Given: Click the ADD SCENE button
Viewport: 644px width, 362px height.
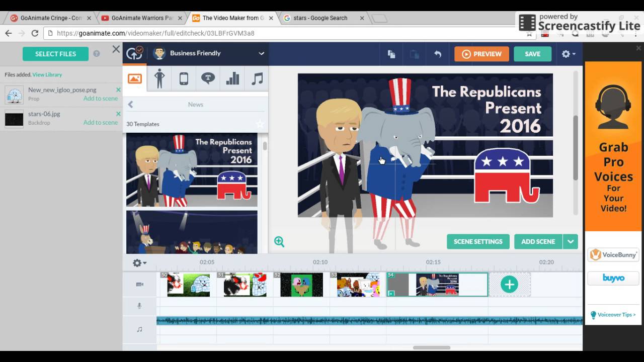Looking at the screenshot, I should 538,241.
